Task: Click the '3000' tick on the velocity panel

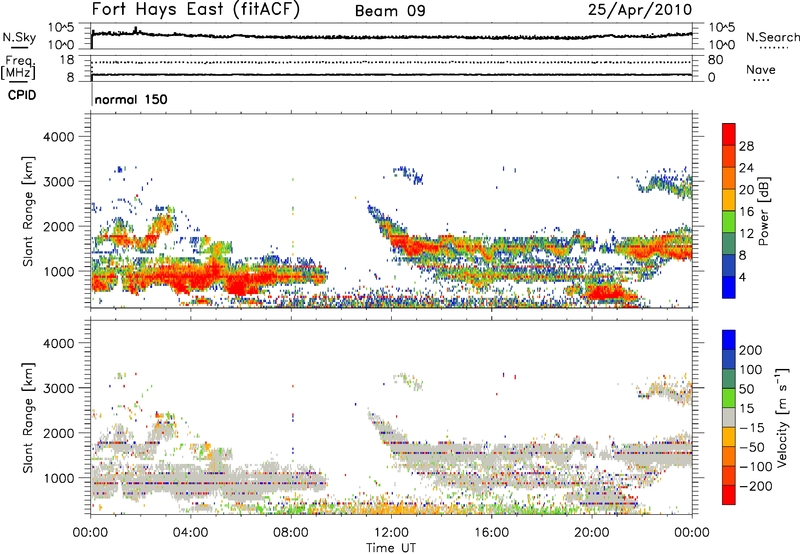Action: [58, 388]
